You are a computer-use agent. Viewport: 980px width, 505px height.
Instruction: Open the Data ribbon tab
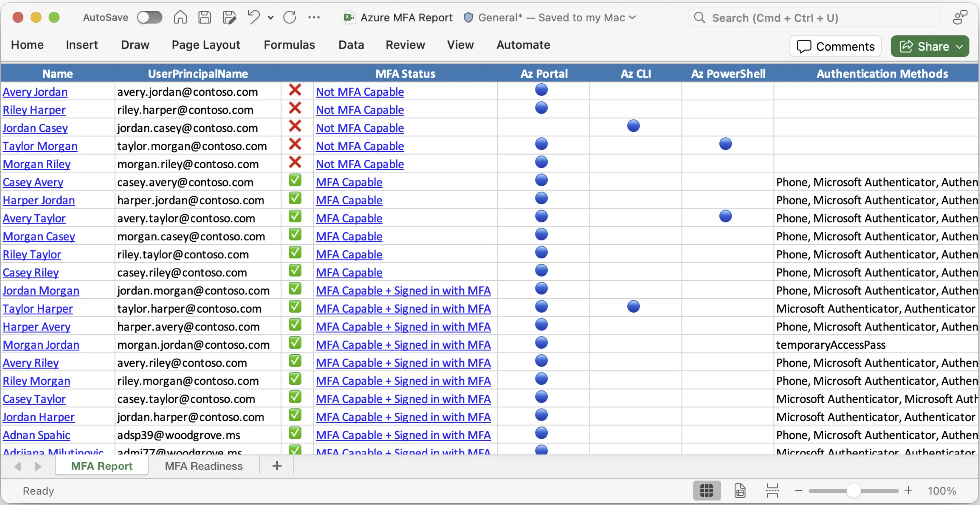pyautogui.click(x=351, y=45)
